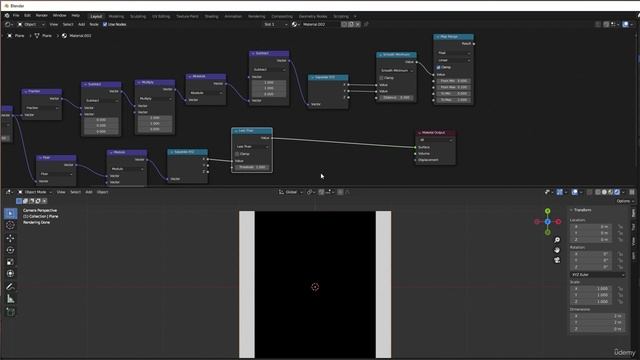640x360 pixels.
Task: Open the viewport Object menu
Action: point(102,192)
